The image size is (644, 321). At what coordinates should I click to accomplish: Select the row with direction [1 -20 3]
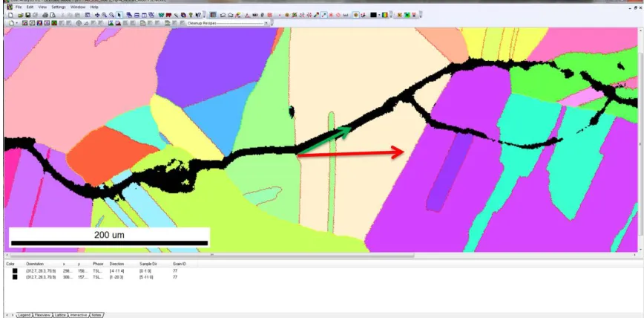coord(101,277)
